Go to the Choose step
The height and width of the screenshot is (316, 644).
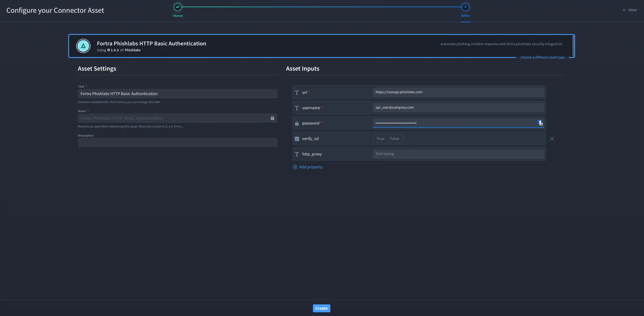tap(178, 10)
